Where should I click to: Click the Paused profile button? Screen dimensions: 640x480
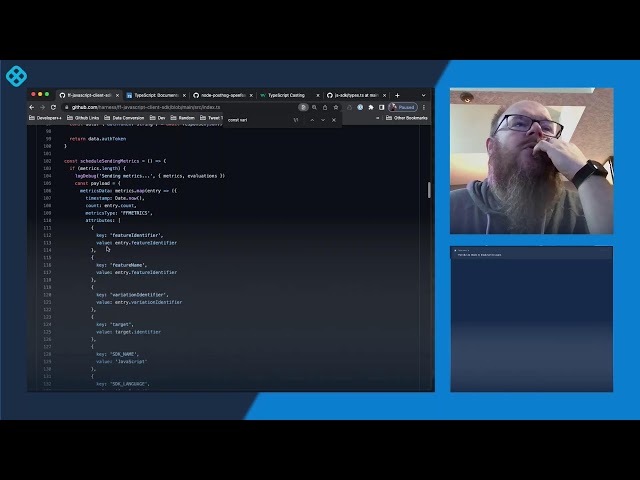tap(402, 107)
